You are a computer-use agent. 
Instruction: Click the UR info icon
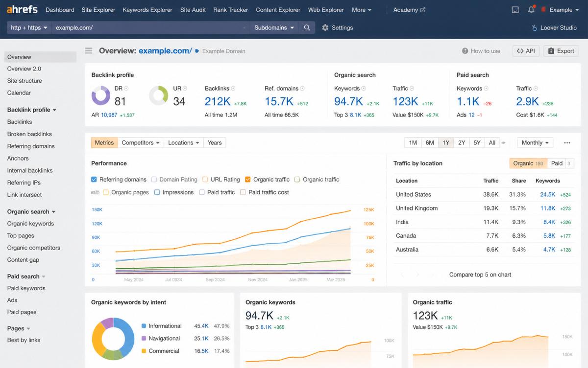pos(185,89)
